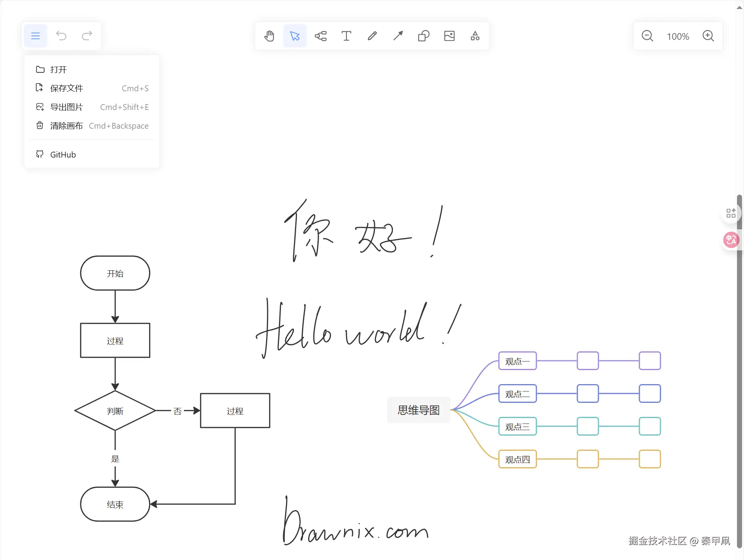The image size is (744, 560).
Task: Select the 思维导图 root node
Action: tap(419, 410)
